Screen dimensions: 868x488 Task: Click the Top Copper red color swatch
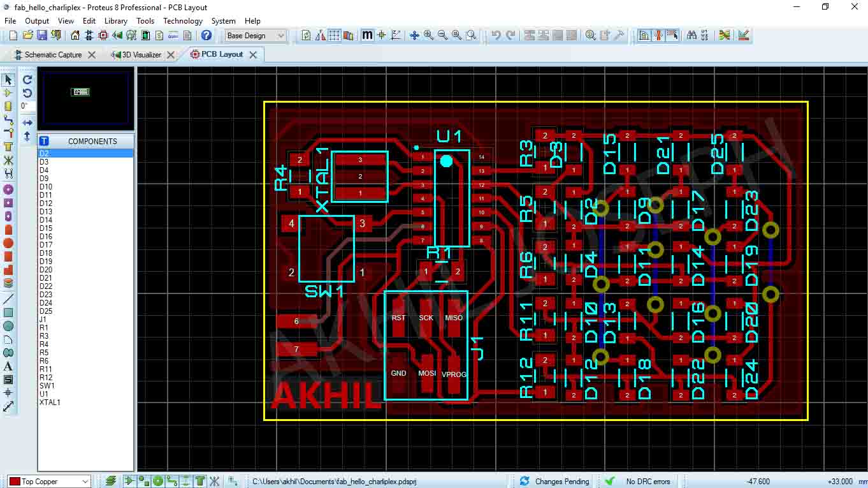tap(15, 482)
